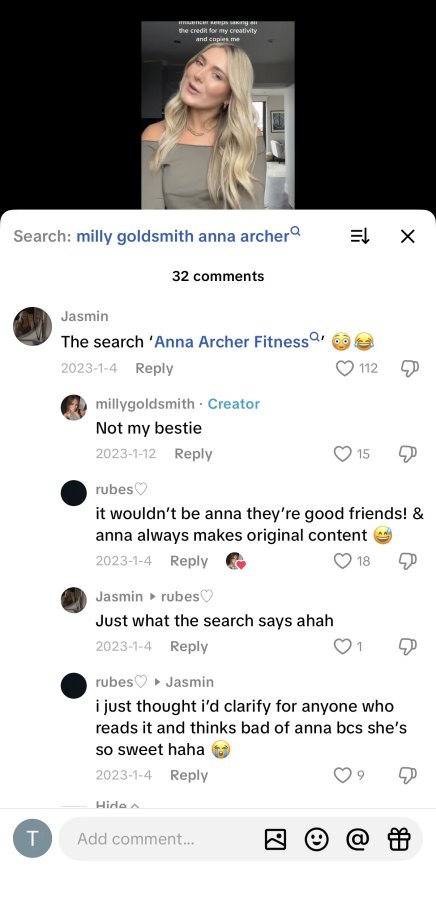
Task: Dislike Jasmin's comment with 112 likes
Action: point(410,368)
